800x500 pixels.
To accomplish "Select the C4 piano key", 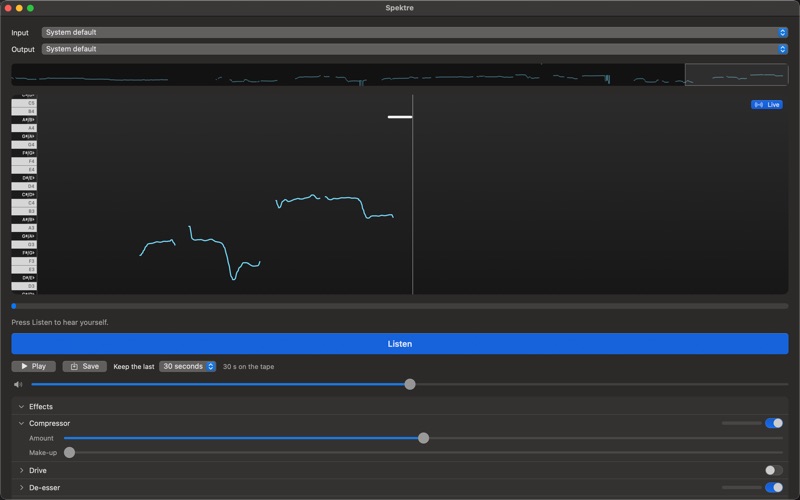I will [x=24, y=203].
